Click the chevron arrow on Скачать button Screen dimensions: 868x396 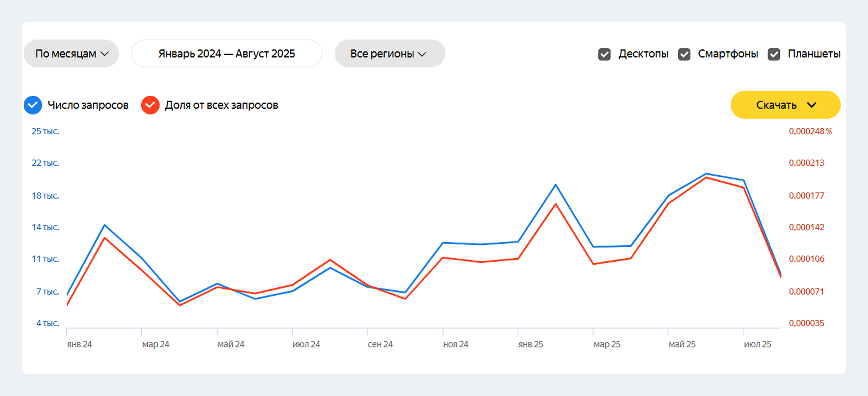point(812,105)
